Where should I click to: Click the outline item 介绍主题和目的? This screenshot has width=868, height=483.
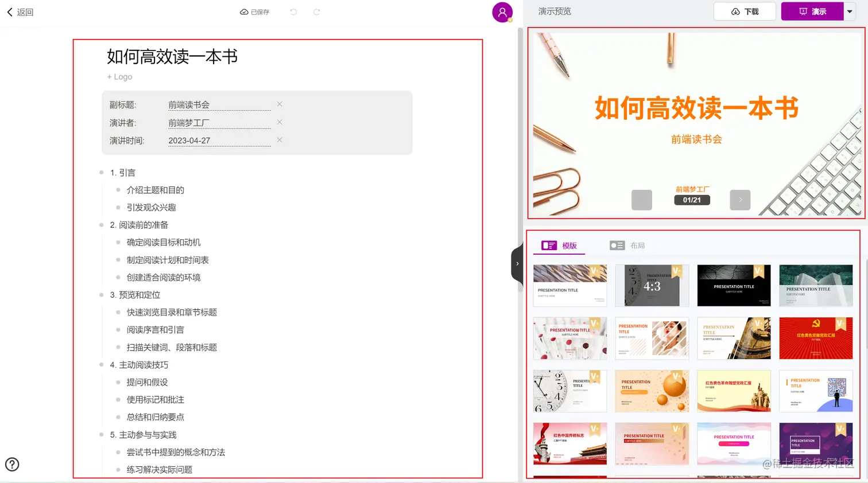156,190
